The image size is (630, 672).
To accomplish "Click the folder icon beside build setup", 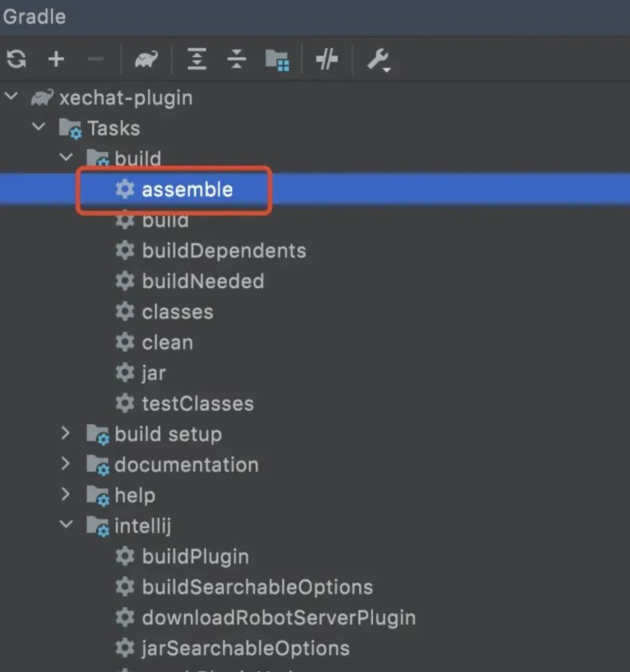I will click(x=98, y=435).
